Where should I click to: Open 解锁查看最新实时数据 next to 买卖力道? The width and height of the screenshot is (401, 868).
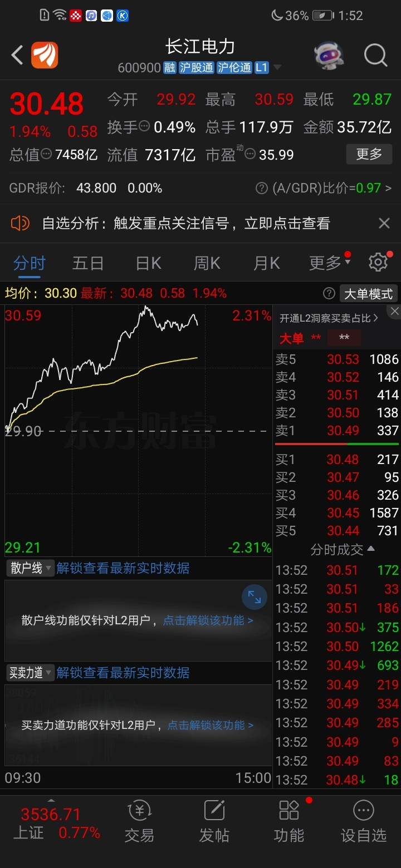[x=123, y=673]
